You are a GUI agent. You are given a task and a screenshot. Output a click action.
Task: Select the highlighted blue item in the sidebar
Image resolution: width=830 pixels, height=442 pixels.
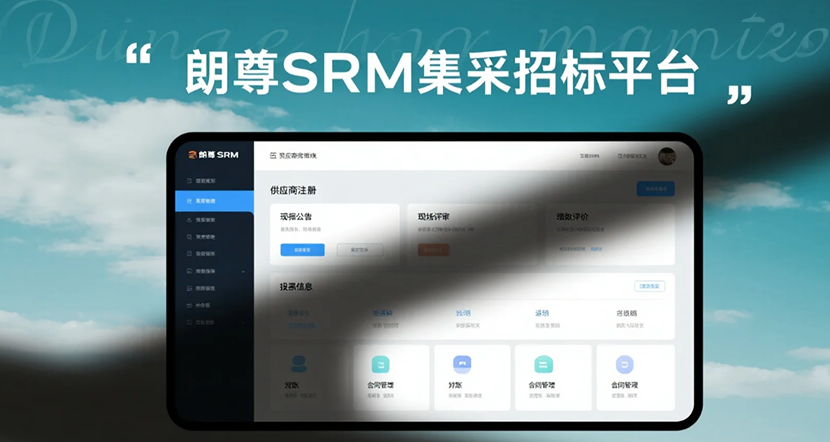coord(211,201)
